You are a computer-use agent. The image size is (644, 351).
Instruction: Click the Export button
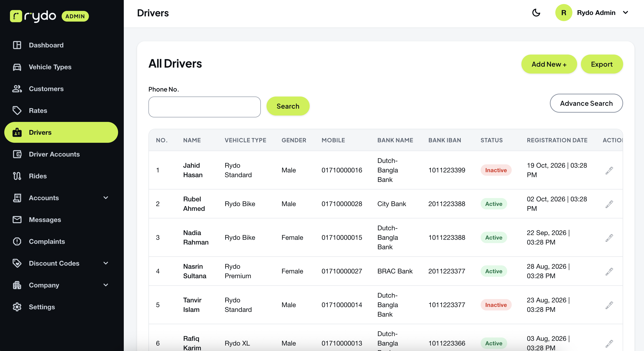pos(602,64)
